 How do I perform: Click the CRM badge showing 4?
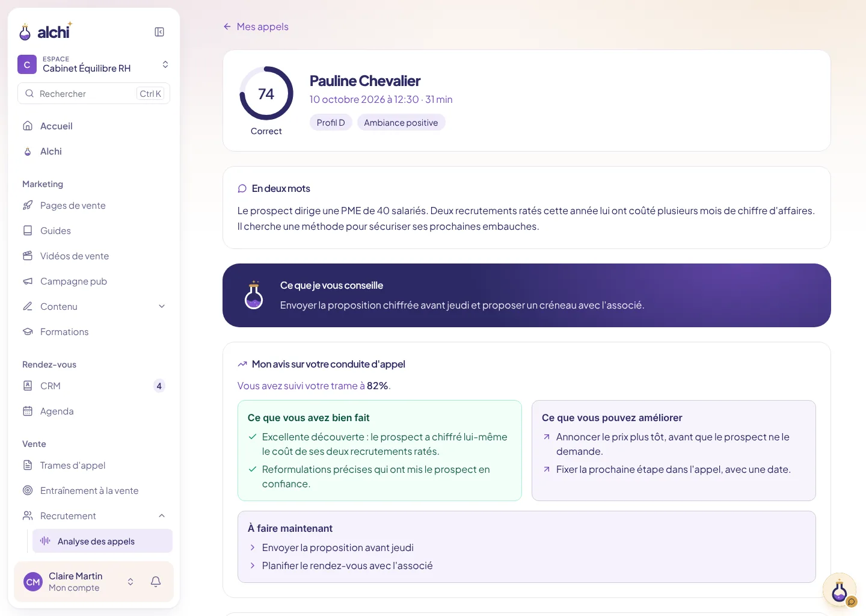[159, 386]
